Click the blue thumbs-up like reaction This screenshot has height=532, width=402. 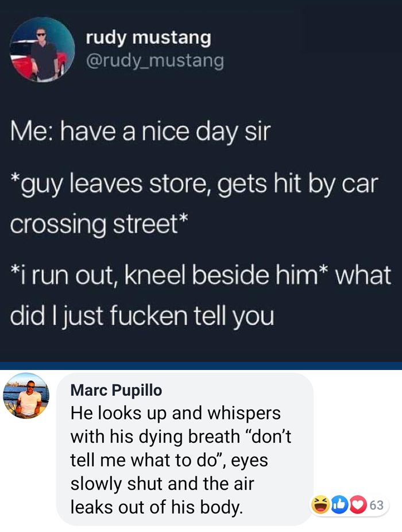click(339, 504)
